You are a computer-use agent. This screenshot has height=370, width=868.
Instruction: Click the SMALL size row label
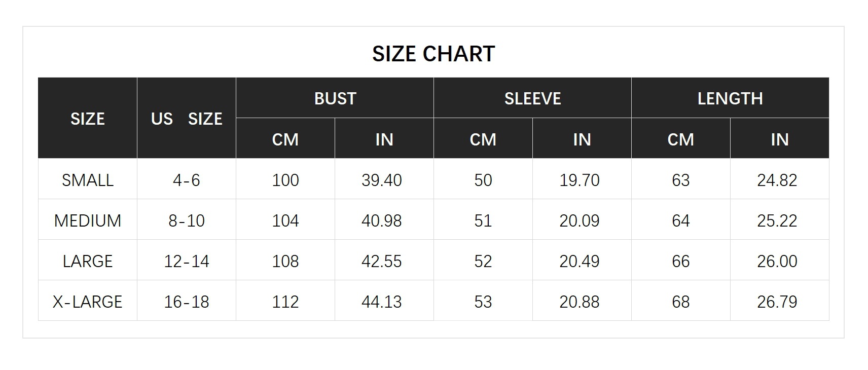(x=88, y=180)
